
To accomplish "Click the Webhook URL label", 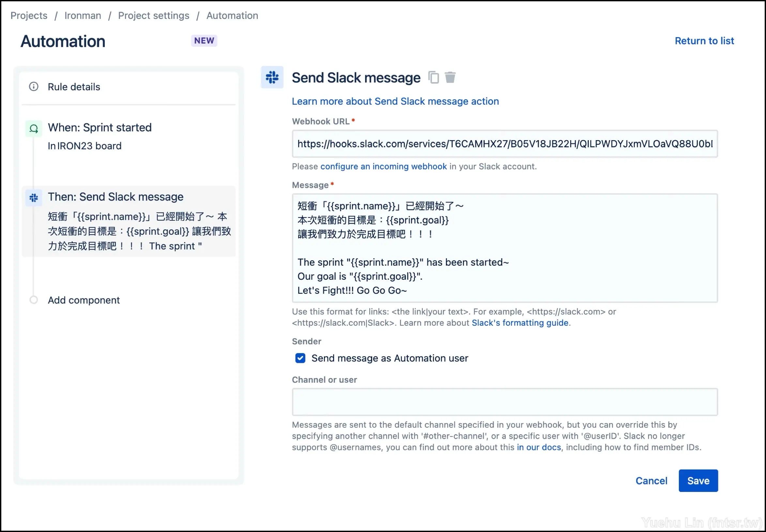I will [x=321, y=121].
